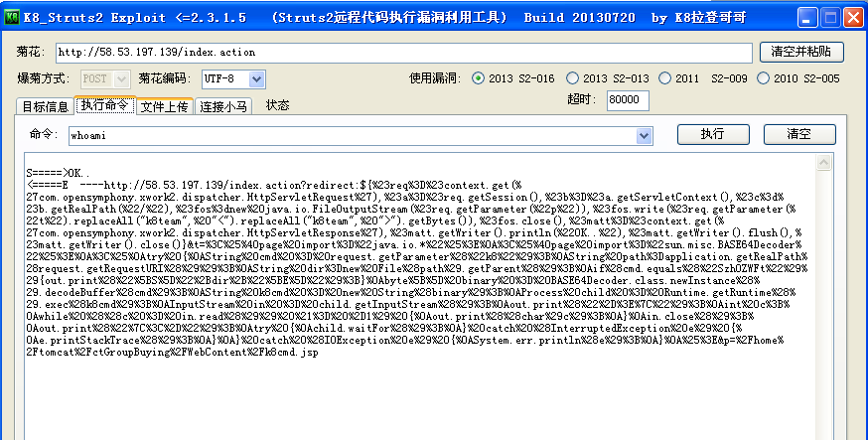Focus the target URL input field
The width and height of the screenshot is (868, 440).
point(403,53)
